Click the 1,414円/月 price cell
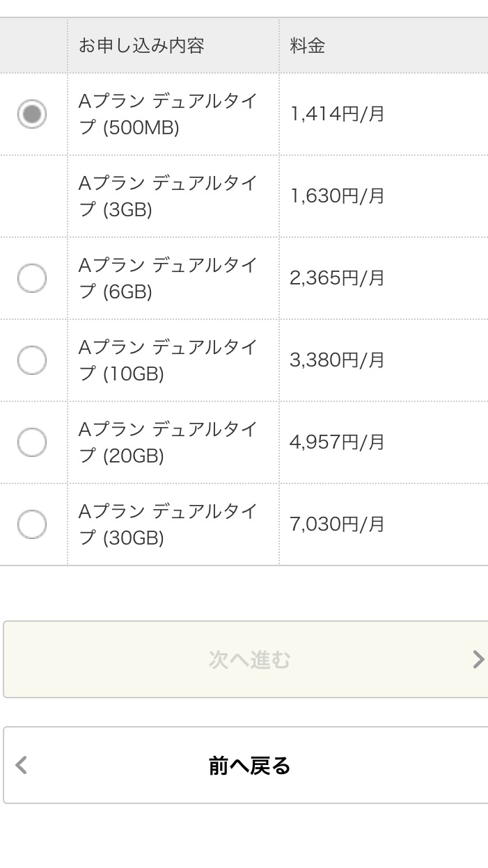 coord(339,113)
